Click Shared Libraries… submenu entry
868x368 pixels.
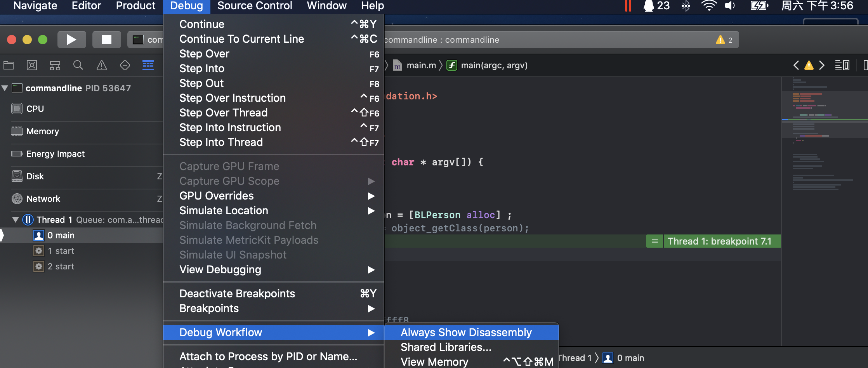pos(446,347)
